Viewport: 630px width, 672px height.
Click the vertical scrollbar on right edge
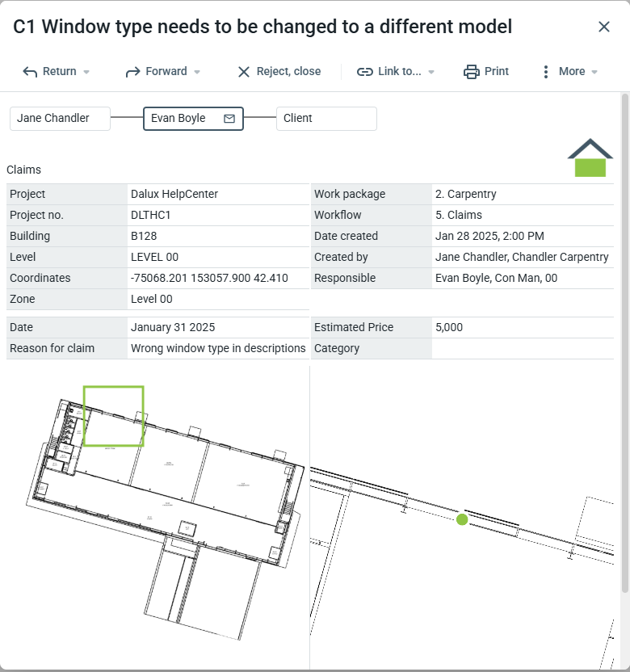(x=624, y=339)
